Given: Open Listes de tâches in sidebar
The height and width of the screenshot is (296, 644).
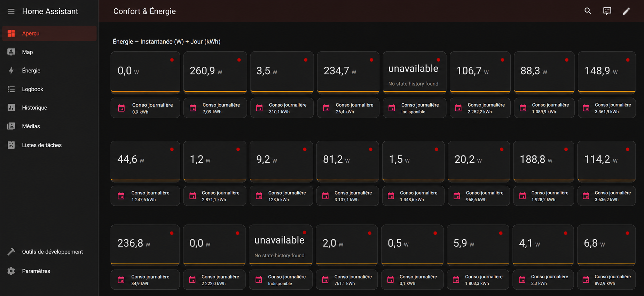Looking at the screenshot, I should point(49,145).
